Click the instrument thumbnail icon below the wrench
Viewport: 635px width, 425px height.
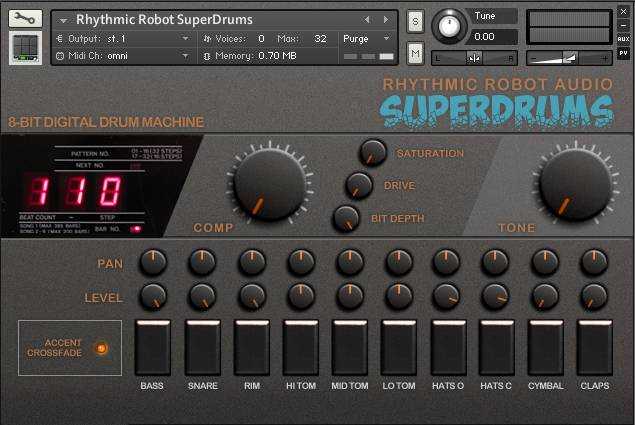pos(25,47)
